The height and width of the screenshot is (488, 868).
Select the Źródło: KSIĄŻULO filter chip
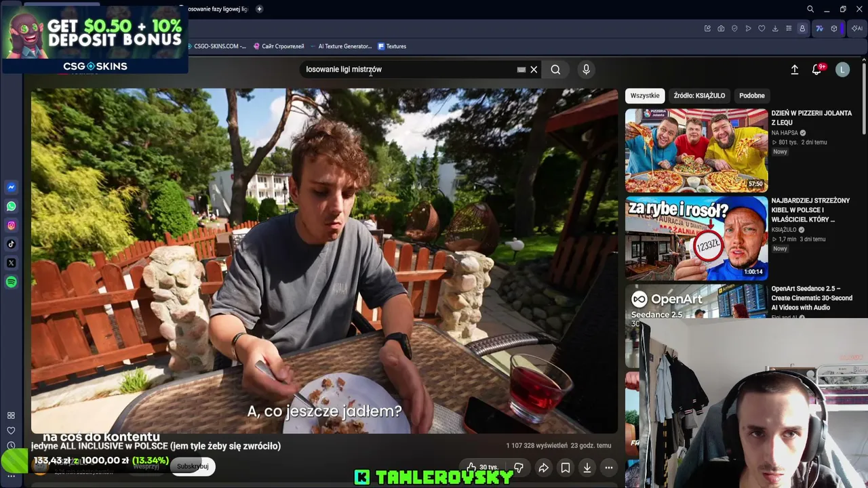699,96
